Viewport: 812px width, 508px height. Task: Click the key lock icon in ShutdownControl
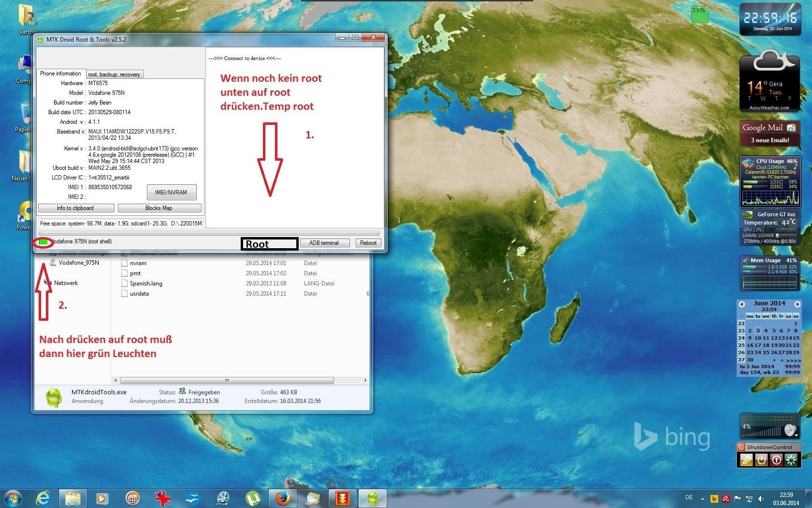point(746,460)
